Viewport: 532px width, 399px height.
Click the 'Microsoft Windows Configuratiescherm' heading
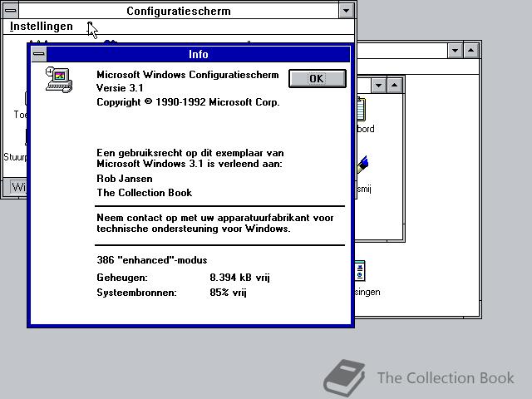pos(188,75)
